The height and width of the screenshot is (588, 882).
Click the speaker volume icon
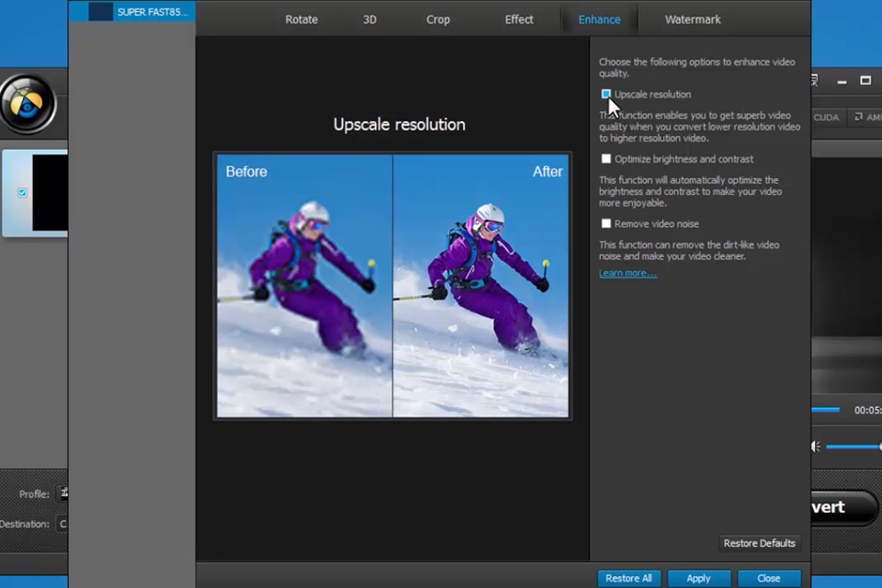pos(815,447)
